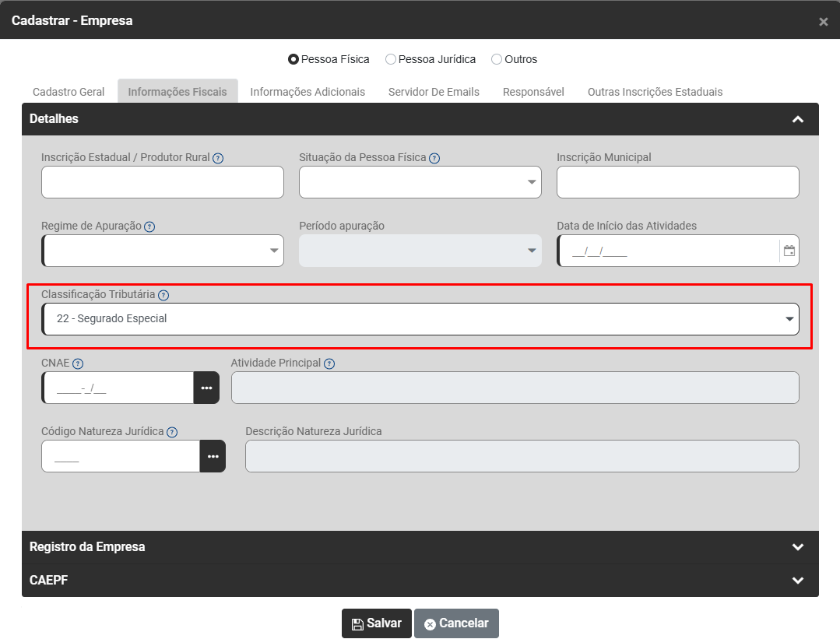Switch to the Cadastro Geral tab
This screenshot has height=639, width=840.
[x=69, y=92]
